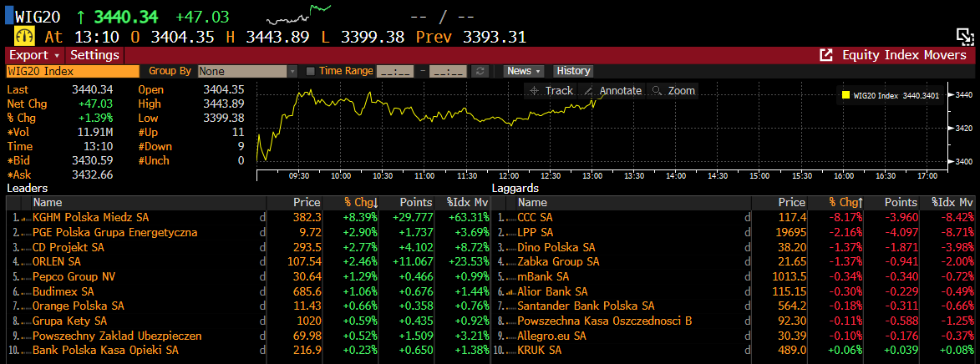Select Alior Bank SA row
Viewport: 980px width, 364px height.
(734, 291)
